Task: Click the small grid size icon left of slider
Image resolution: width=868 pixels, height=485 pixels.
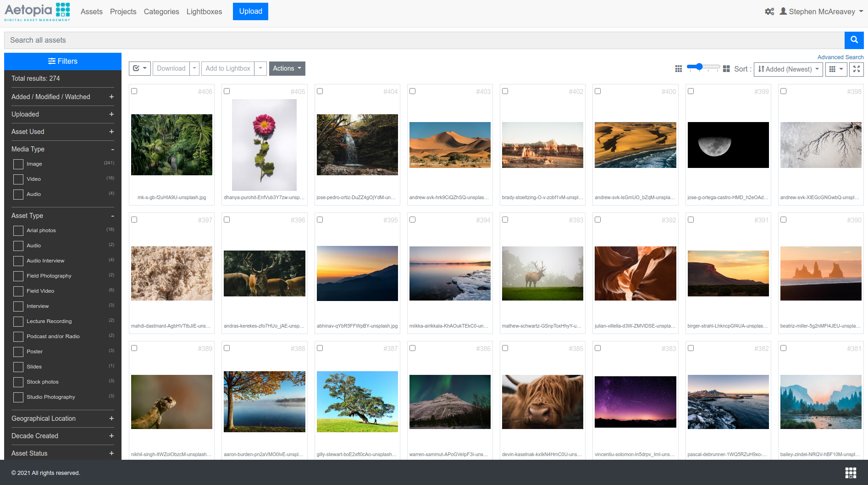Action: (679, 69)
